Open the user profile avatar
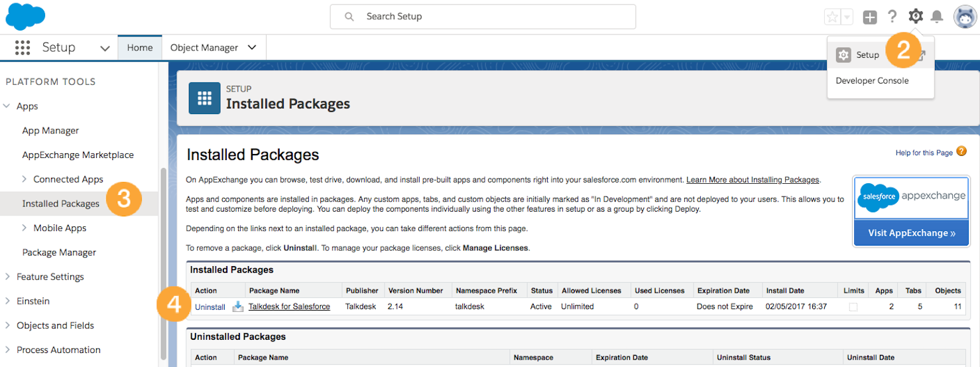This screenshot has height=367, width=980. click(x=965, y=17)
